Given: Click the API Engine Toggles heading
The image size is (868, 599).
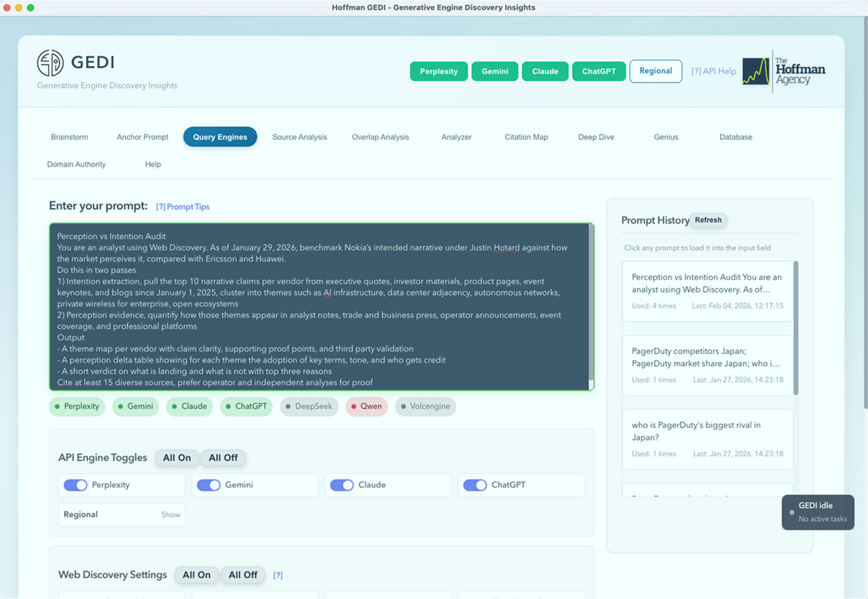Looking at the screenshot, I should tap(102, 458).
